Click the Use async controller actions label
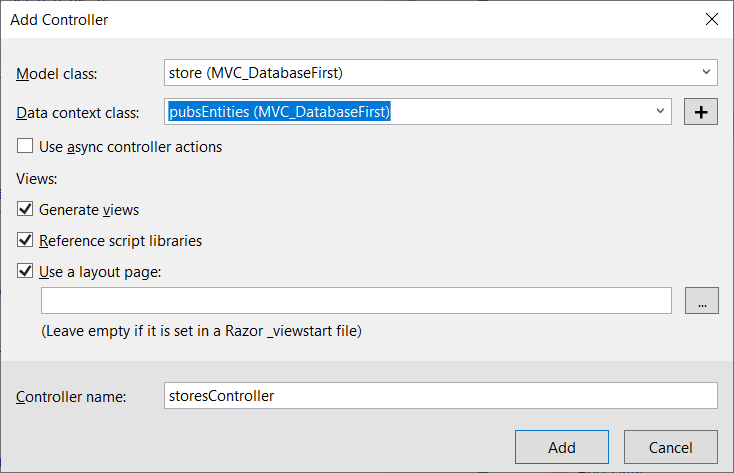The width and height of the screenshot is (734, 473). (x=130, y=147)
